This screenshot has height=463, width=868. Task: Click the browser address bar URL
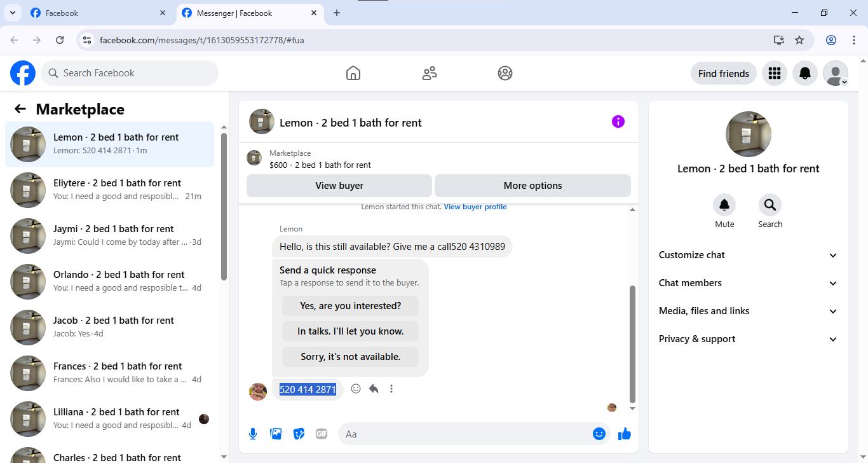(x=202, y=40)
